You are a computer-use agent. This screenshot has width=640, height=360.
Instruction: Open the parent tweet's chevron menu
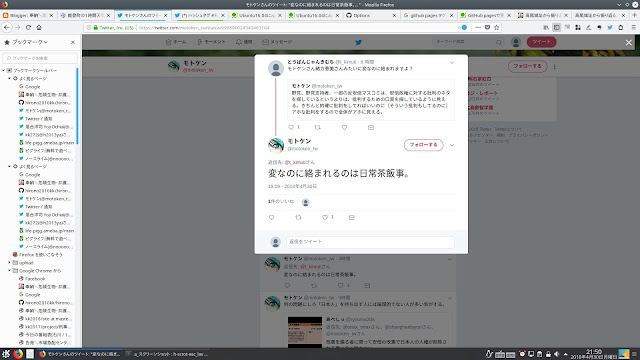coord(452,62)
